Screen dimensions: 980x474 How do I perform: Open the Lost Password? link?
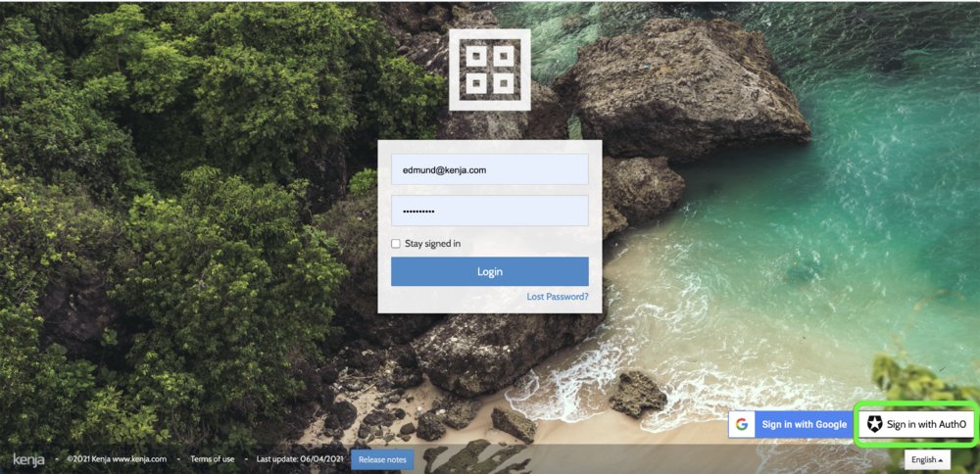557,297
